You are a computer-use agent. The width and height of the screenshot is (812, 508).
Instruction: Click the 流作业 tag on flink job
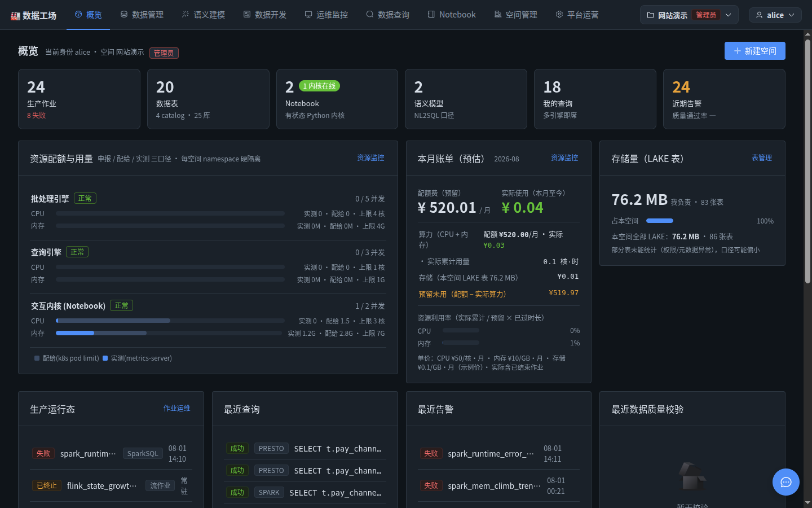click(x=160, y=485)
